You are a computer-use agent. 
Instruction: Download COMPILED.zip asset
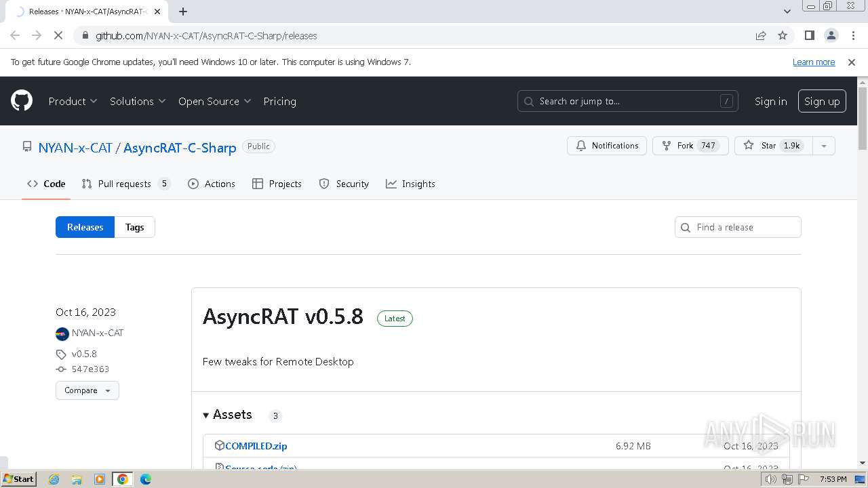tap(256, 446)
